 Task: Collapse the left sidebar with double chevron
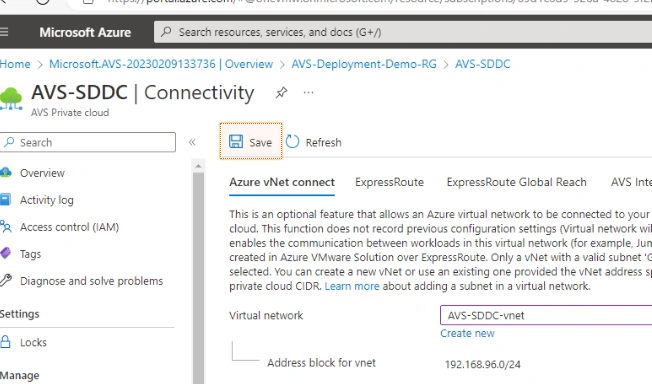click(192, 142)
